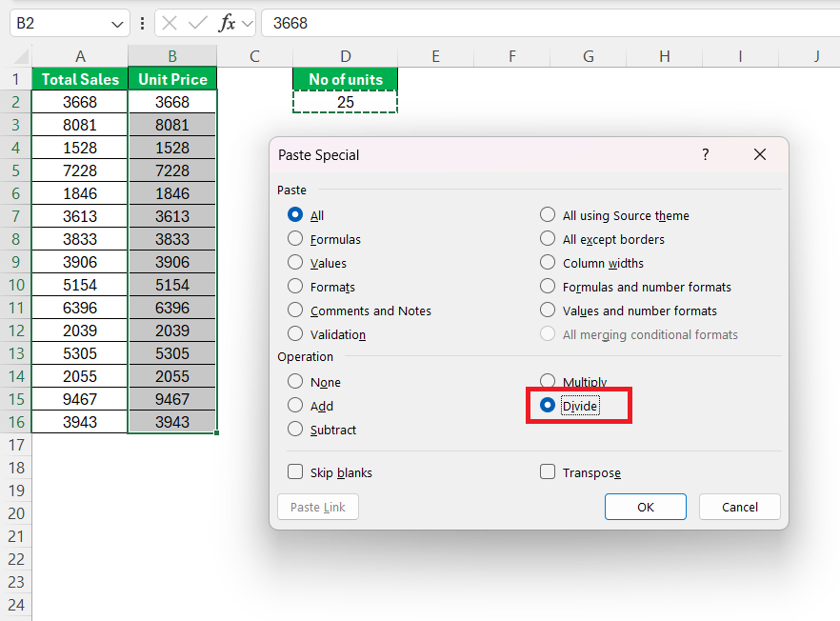Click the Insert Function fx icon

coord(227,23)
